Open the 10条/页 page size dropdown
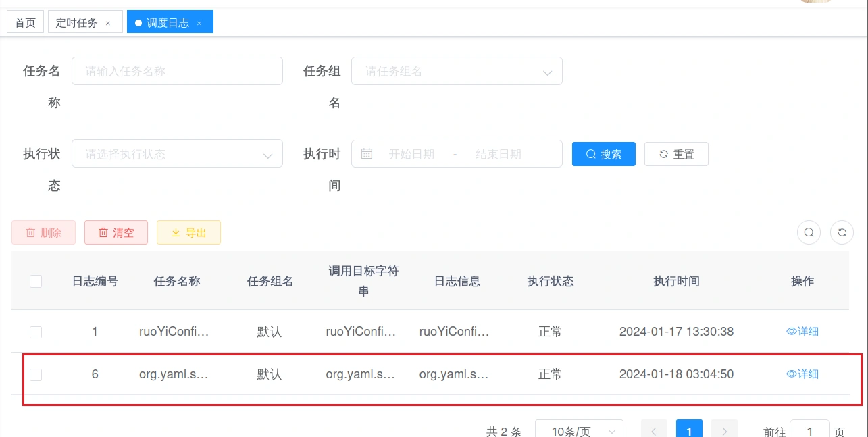 579,431
